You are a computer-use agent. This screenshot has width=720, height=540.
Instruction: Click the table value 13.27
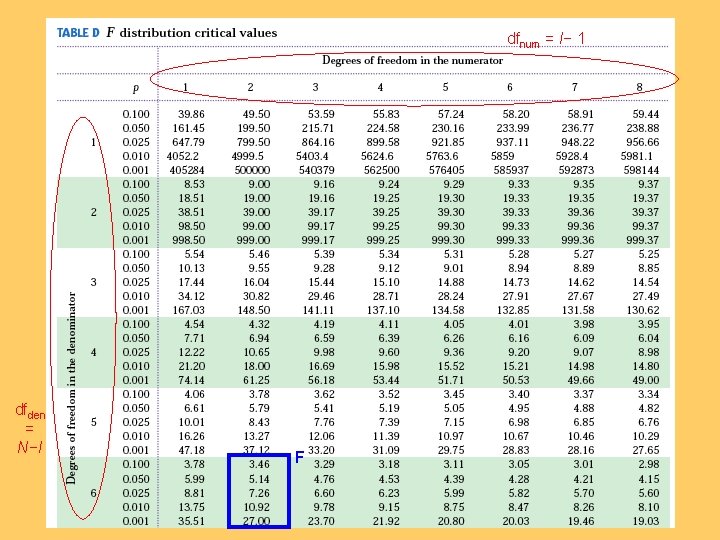coord(256,436)
